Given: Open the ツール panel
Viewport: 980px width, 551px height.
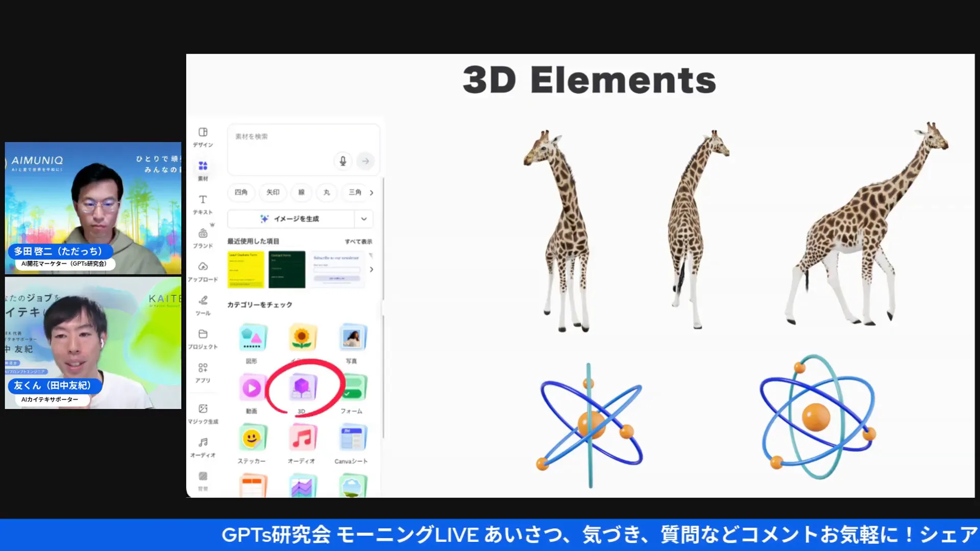Looking at the screenshot, I should click(203, 305).
